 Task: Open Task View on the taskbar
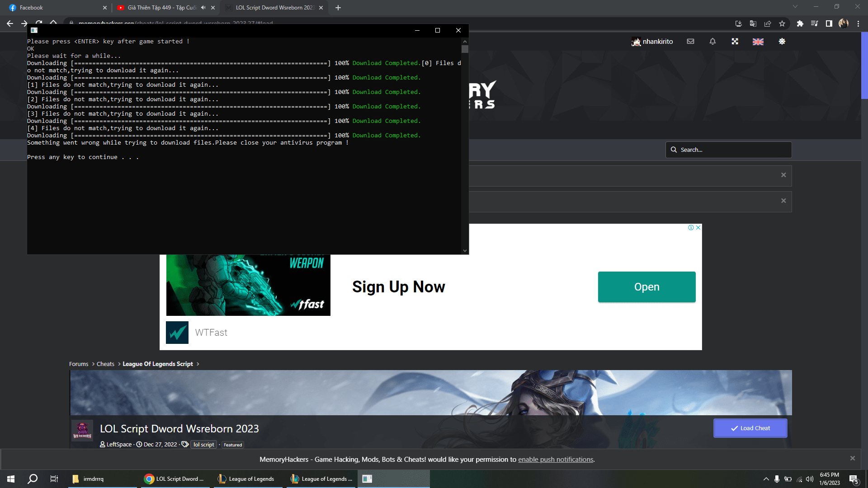[54, 479]
